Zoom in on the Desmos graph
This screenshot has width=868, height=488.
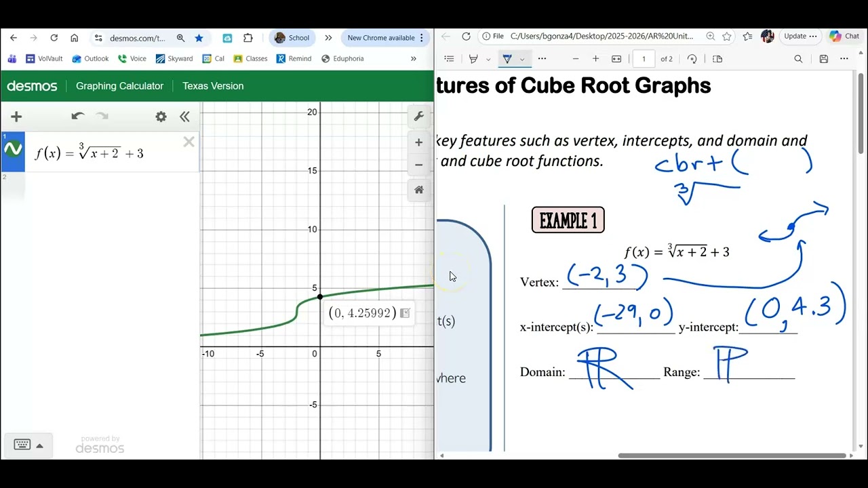[419, 142]
